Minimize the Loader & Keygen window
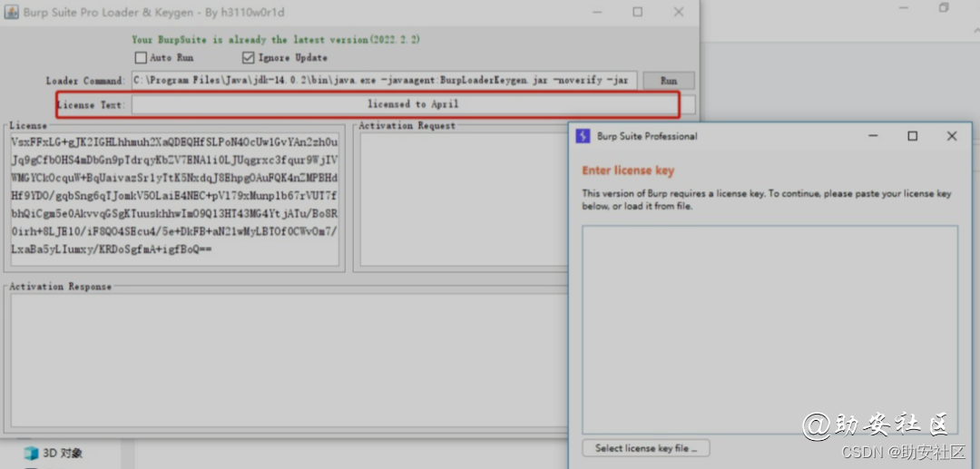Viewport: 980px width, 469px height. 597,12
